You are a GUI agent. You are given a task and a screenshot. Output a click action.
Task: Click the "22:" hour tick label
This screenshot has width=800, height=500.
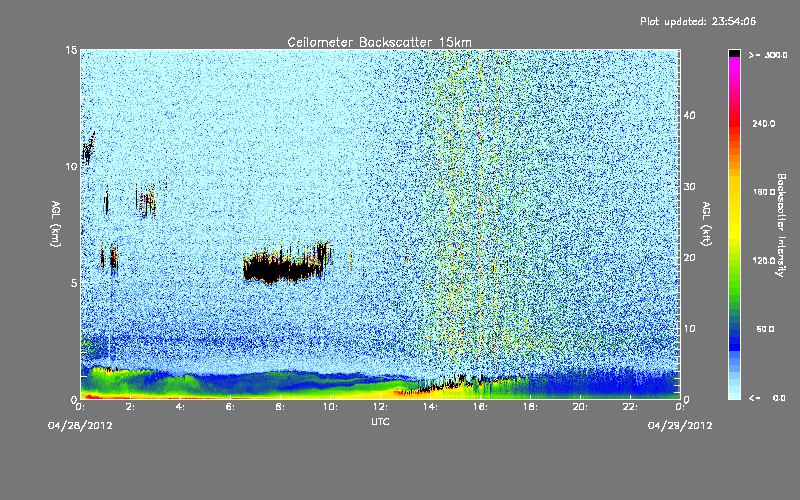pos(630,407)
